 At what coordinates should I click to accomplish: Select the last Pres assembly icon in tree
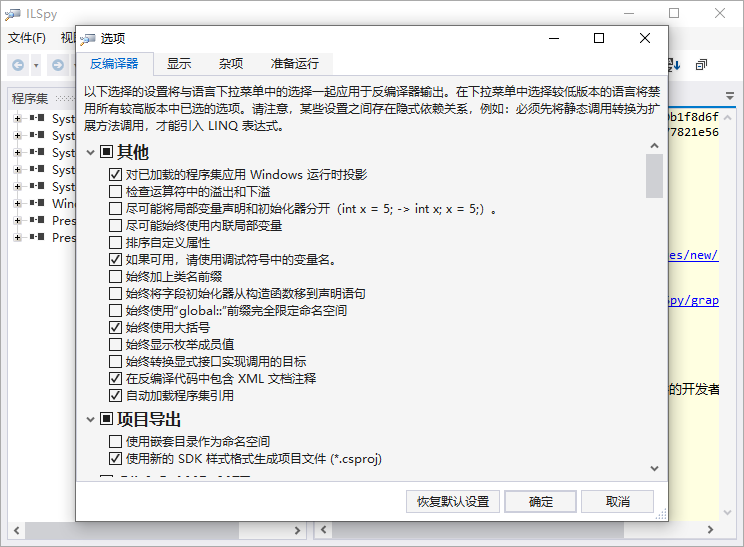(37, 237)
